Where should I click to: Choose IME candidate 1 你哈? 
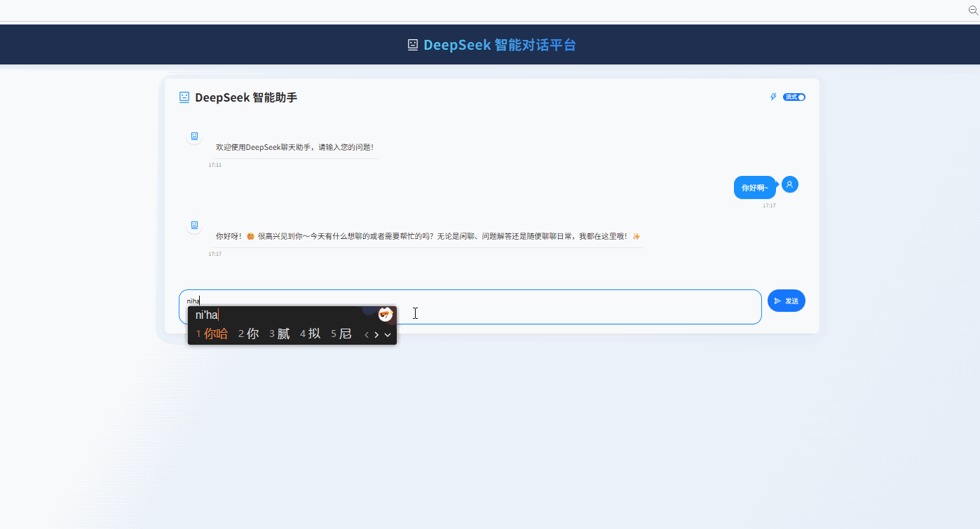pyautogui.click(x=212, y=334)
